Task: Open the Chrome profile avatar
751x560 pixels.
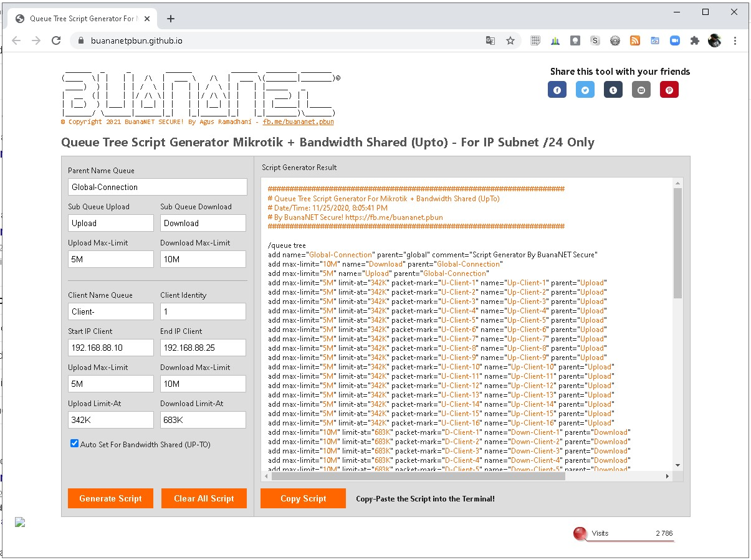Action: coord(715,40)
